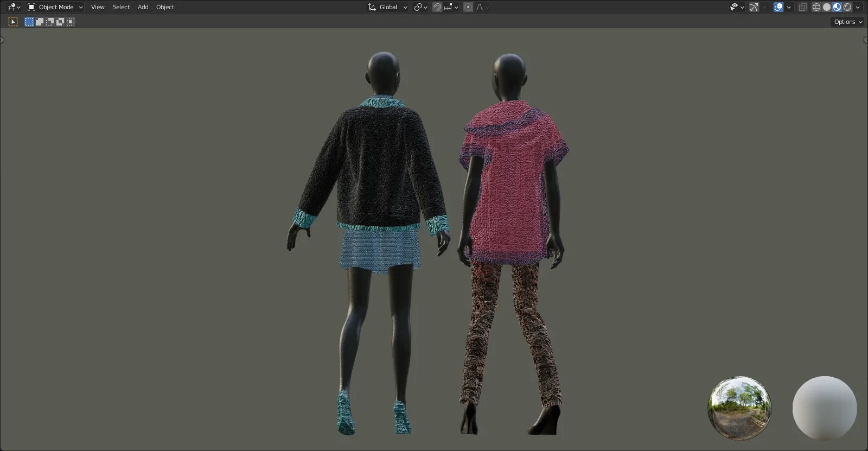
Task: Open the Object menu
Action: [x=165, y=7]
